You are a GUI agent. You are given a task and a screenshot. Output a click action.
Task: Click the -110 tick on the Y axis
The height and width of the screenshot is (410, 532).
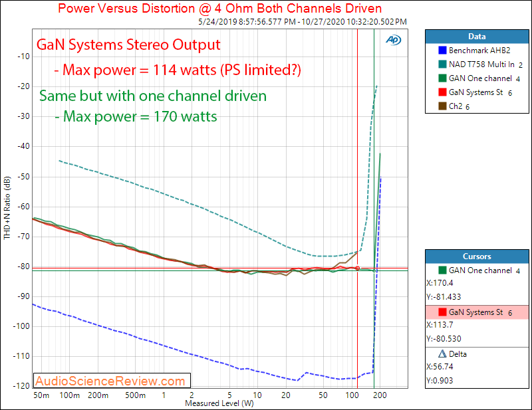pos(21,356)
